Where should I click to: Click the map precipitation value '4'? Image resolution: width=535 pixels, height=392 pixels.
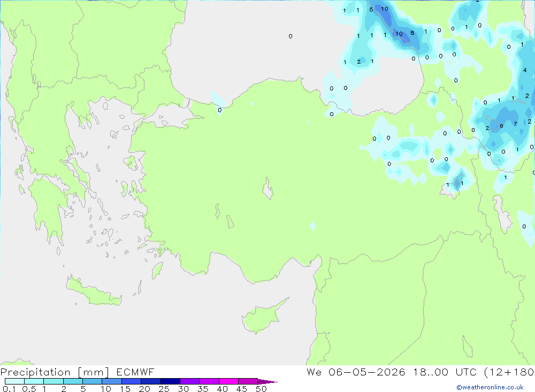[x=525, y=70]
